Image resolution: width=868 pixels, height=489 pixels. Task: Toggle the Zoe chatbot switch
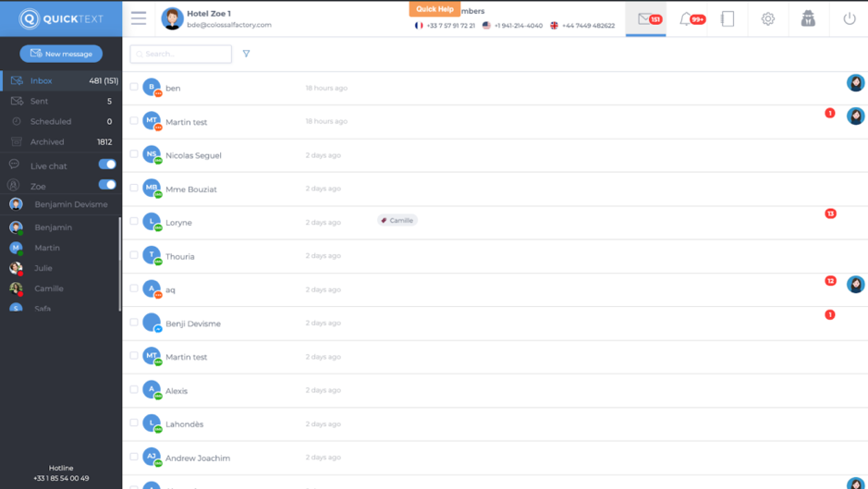coord(107,185)
